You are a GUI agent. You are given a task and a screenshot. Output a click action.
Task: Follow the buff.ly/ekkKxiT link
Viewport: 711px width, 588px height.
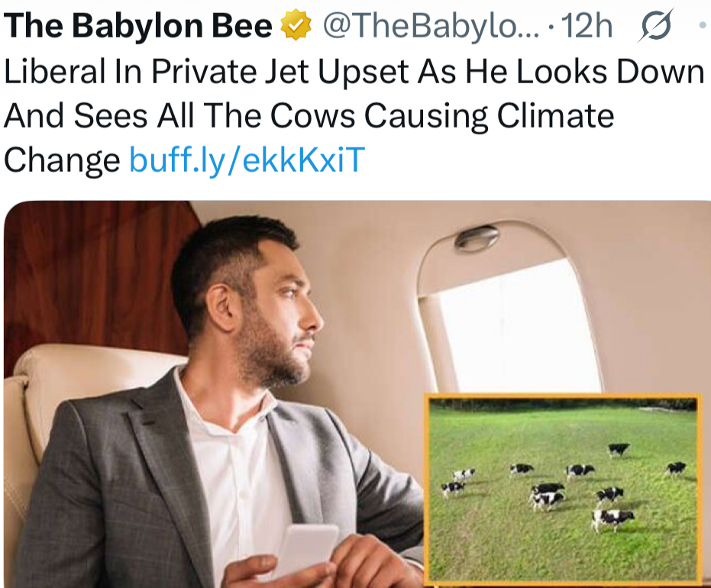tap(247, 160)
